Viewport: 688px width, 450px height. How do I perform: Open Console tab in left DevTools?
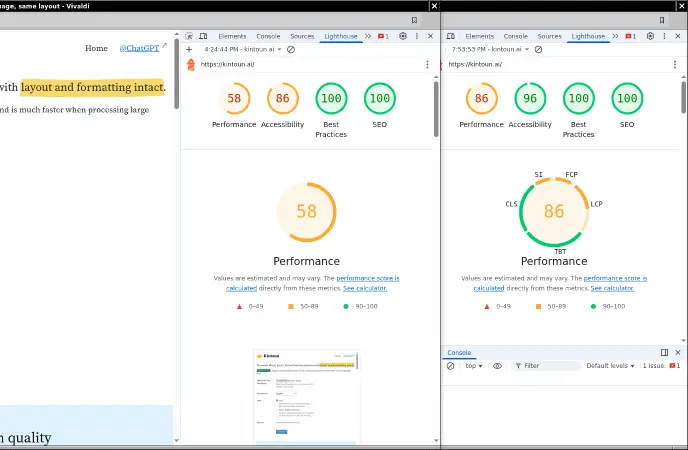268,36
